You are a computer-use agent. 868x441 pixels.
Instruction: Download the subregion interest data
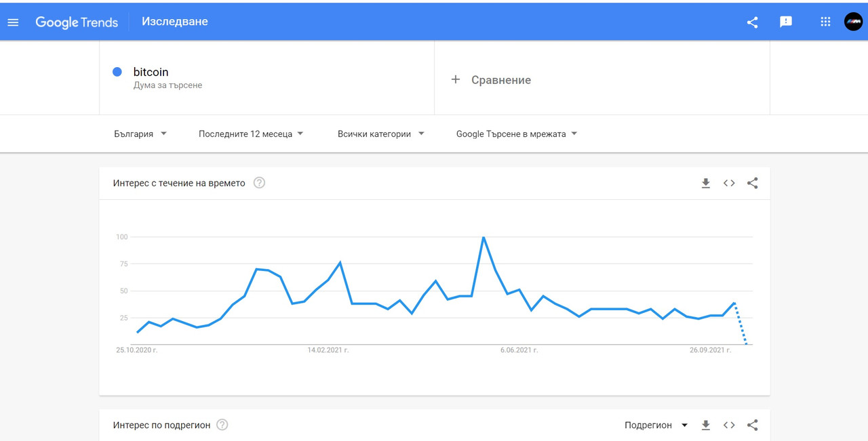[x=706, y=425]
